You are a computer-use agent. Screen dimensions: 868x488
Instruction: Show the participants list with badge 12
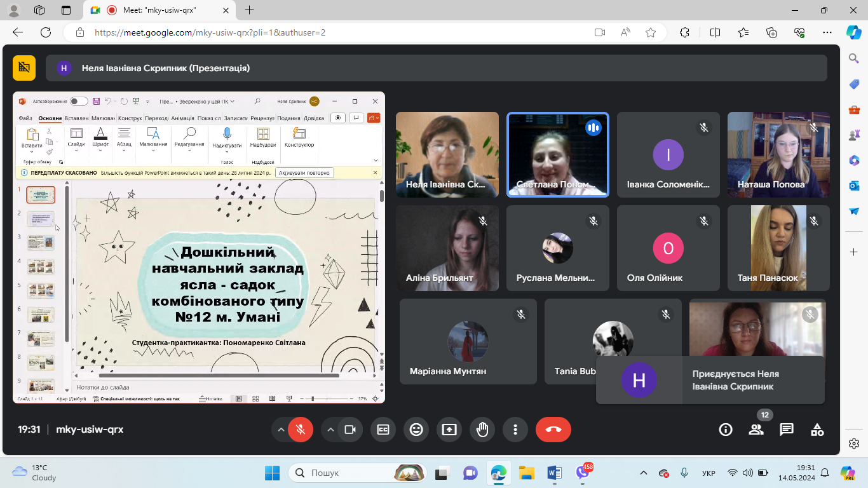click(756, 430)
